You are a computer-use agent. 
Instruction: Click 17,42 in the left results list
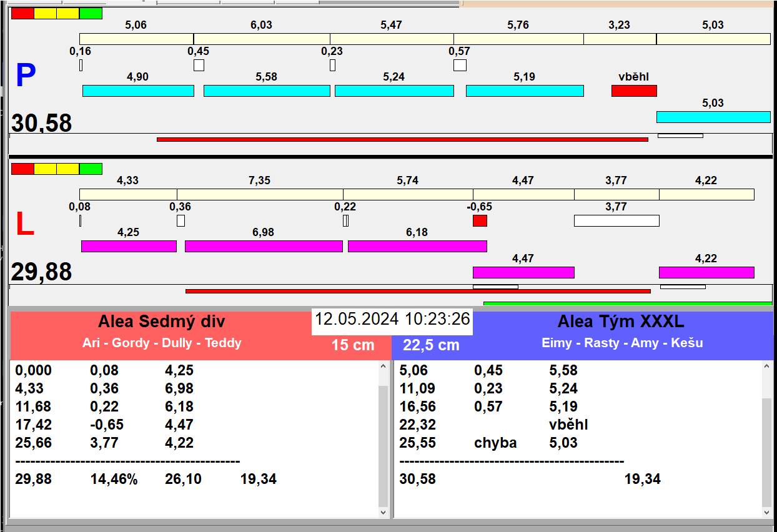(x=33, y=425)
